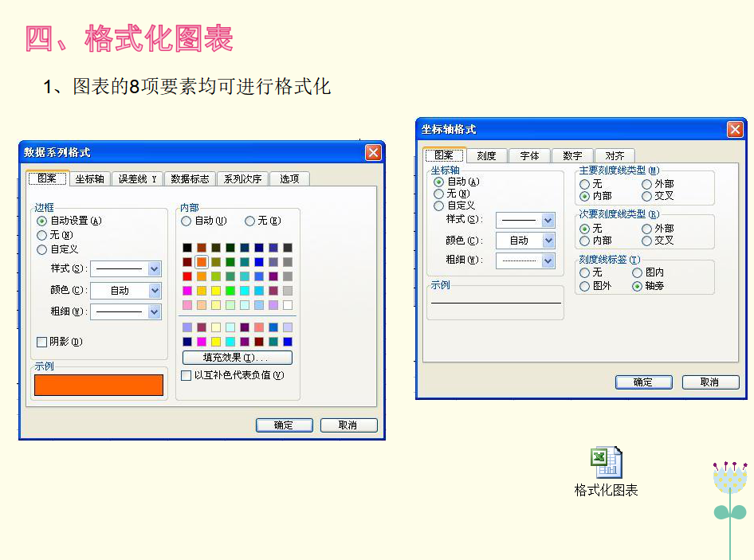Open 样式(S) dropdown in 数据系列格式

pos(154,268)
